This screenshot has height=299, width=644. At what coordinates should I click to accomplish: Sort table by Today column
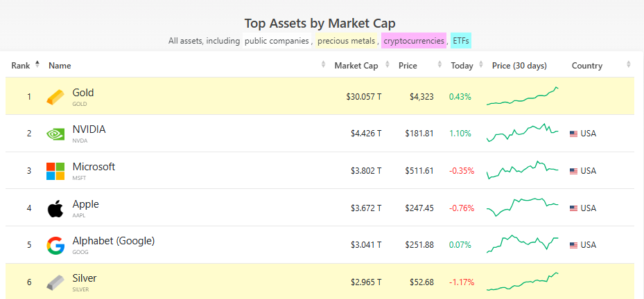462,66
